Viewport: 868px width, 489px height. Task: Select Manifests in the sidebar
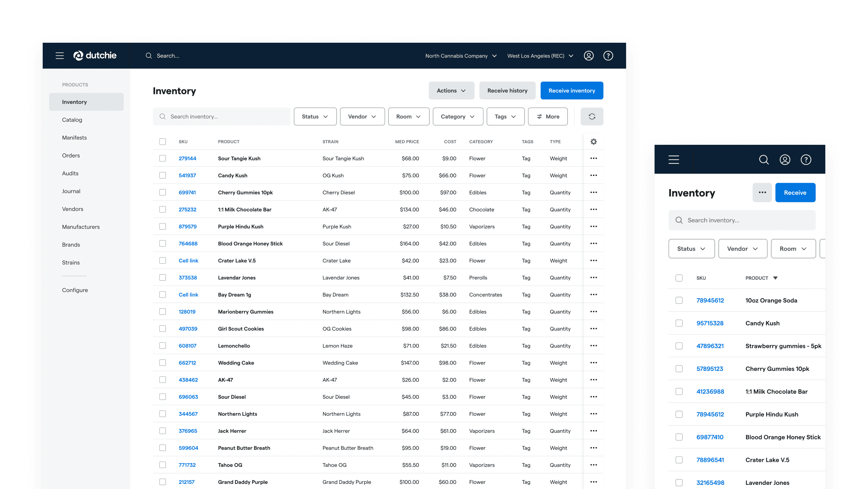tap(74, 137)
